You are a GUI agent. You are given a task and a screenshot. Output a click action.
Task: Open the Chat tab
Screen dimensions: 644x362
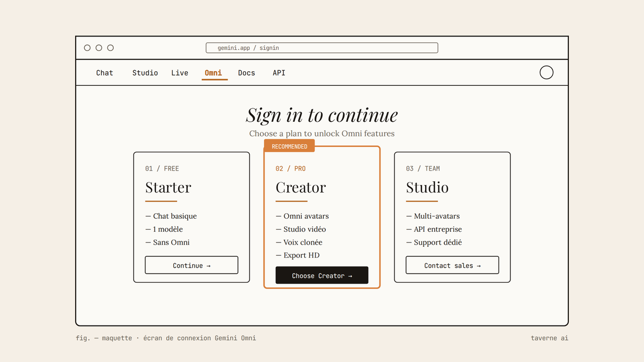[105, 73]
